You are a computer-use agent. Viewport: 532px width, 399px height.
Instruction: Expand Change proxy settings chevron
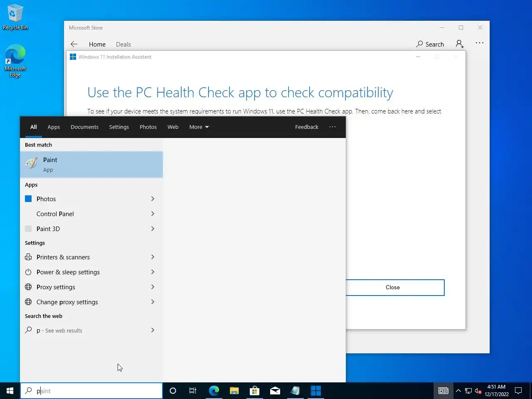pyautogui.click(x=153, y=302)
